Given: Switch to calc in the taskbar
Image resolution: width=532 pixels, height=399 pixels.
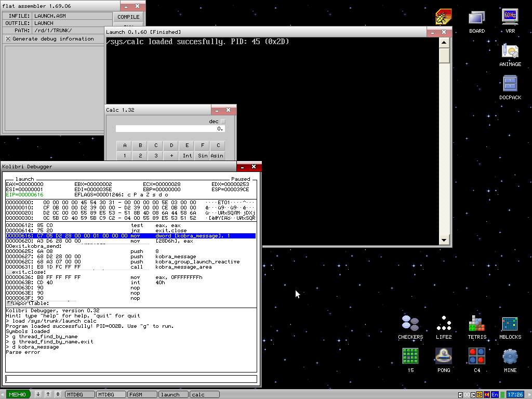Looking at the screenshot, I should click(204, 395).
